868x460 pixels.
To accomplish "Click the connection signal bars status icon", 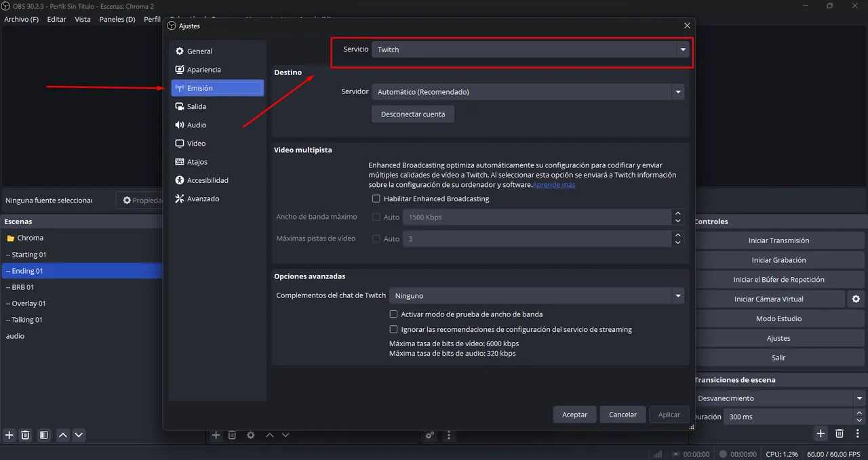I will point(657,454).
